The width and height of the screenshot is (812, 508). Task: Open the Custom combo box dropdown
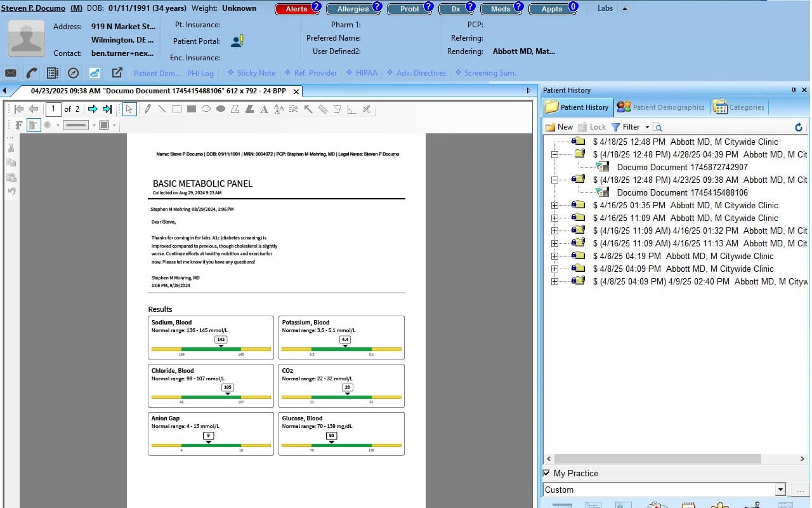780,490
